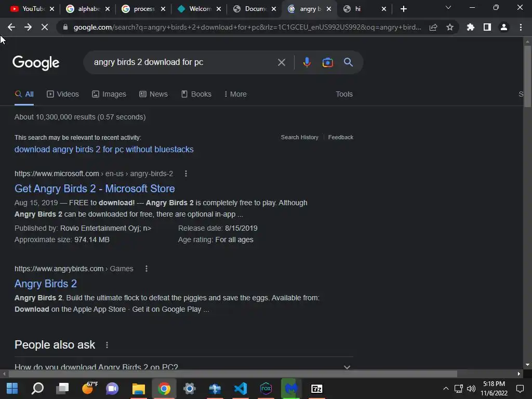The width and height of the screenshot is (532, 399).
Task: Open the volume control in the tray
Action: click(471, 389)
